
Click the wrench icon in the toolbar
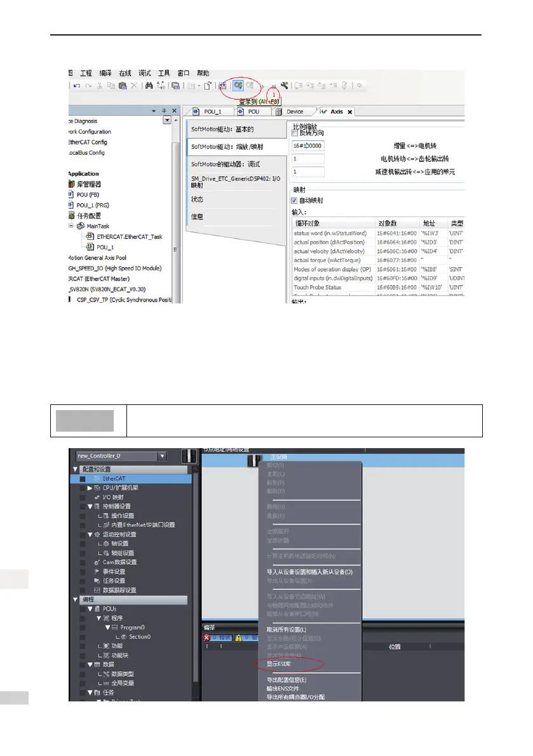(285, 86)
